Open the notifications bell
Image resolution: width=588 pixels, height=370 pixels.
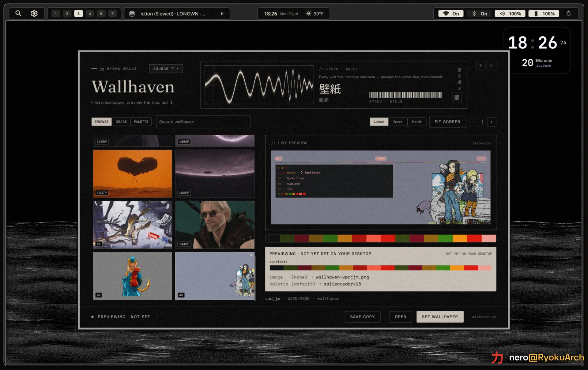(x=568, y=14)
